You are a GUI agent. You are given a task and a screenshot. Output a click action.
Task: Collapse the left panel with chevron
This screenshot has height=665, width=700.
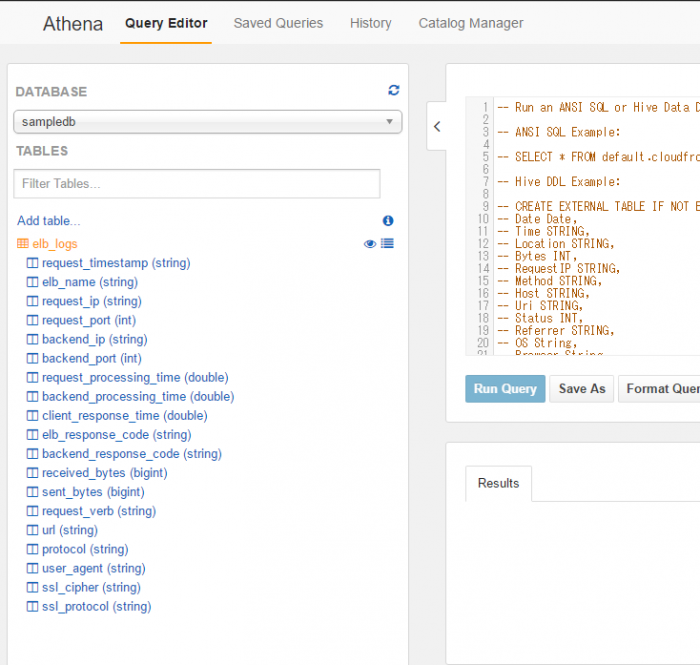point(437,127)
